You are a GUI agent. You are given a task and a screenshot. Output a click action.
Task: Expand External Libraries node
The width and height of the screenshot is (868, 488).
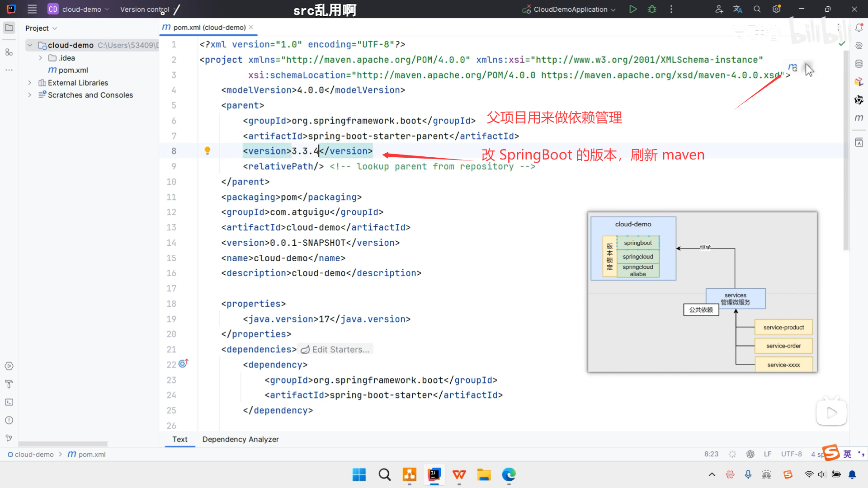30,83
